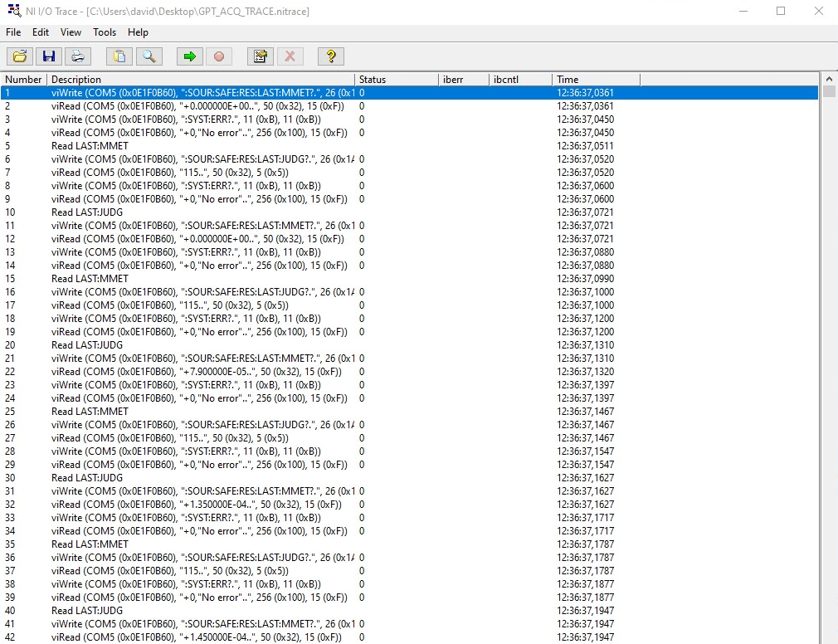Viewport: 838px width, 644px height.
Task: Save the trace using the floppy disk icon
Action: (x=49, y=56)
